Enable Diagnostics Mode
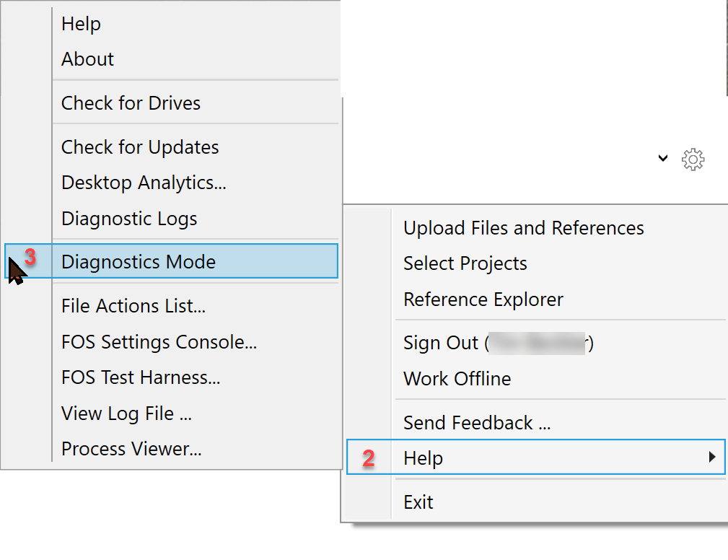728x560 pixels. [x=138, y=261]
